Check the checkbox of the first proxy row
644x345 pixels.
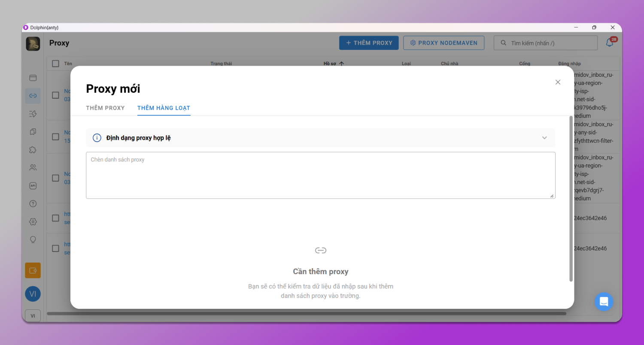pyautogui.click(x=55, y=95)
